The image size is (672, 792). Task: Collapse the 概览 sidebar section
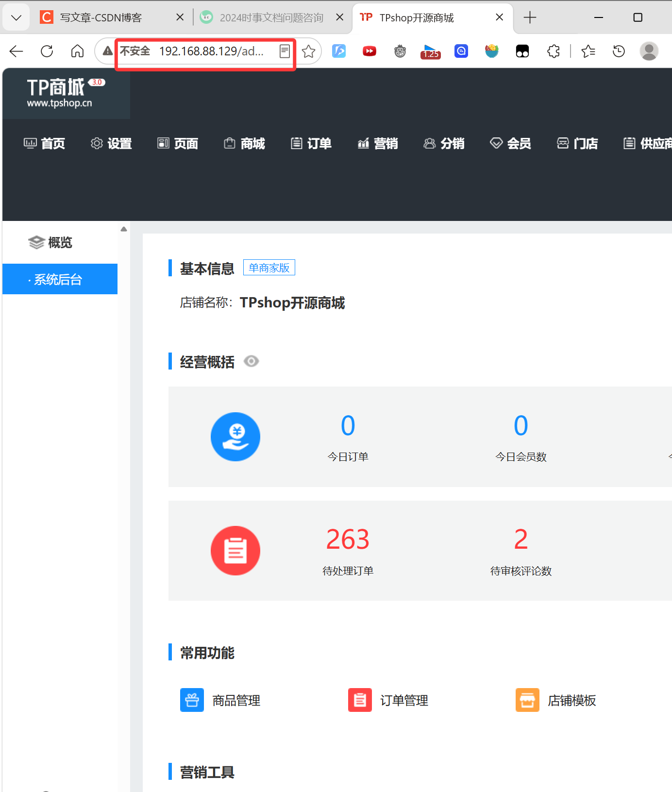point(50,242)
